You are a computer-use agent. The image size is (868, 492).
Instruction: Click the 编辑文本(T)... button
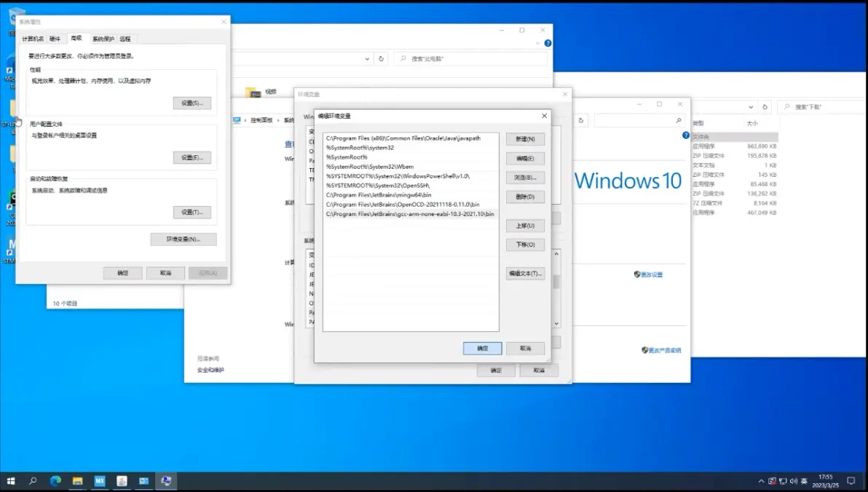pyautogui.click(x=525, y=274)
